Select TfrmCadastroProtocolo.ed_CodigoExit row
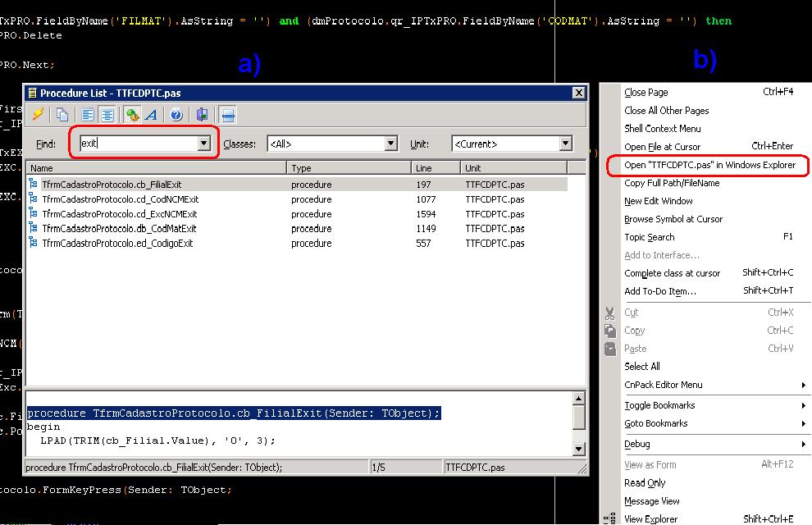 click(297, 243)
